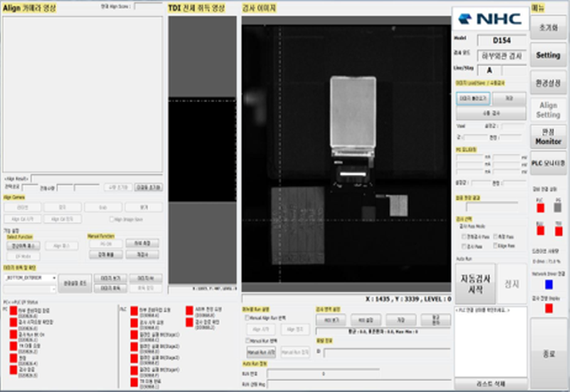570x392 pixels.
Task: Click the last red PC status indicator
Action: 14,370
